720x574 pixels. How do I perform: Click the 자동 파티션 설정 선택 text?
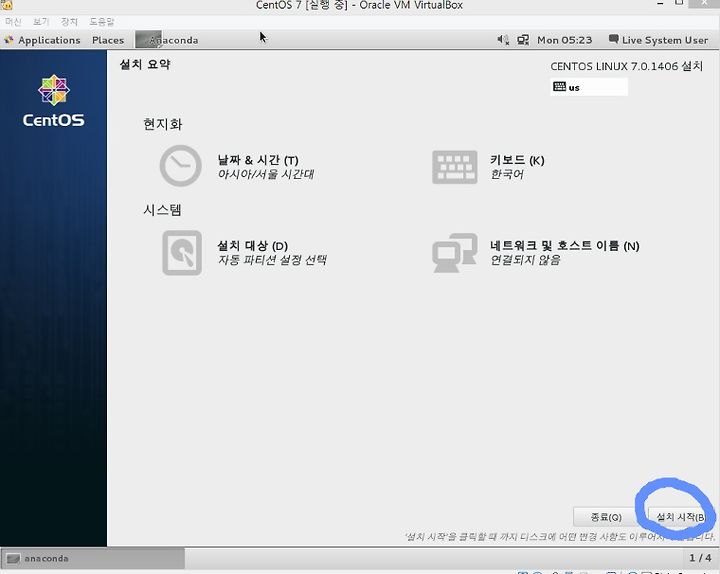272,260
